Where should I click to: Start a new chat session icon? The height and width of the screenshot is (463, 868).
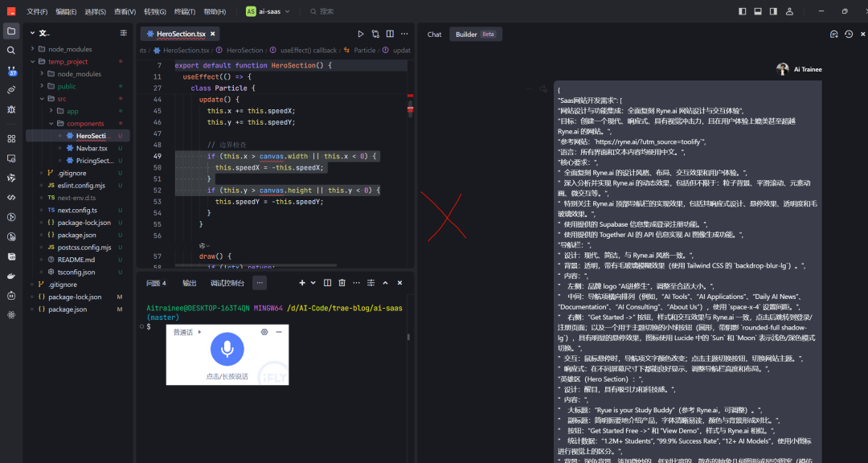point(833,34)
